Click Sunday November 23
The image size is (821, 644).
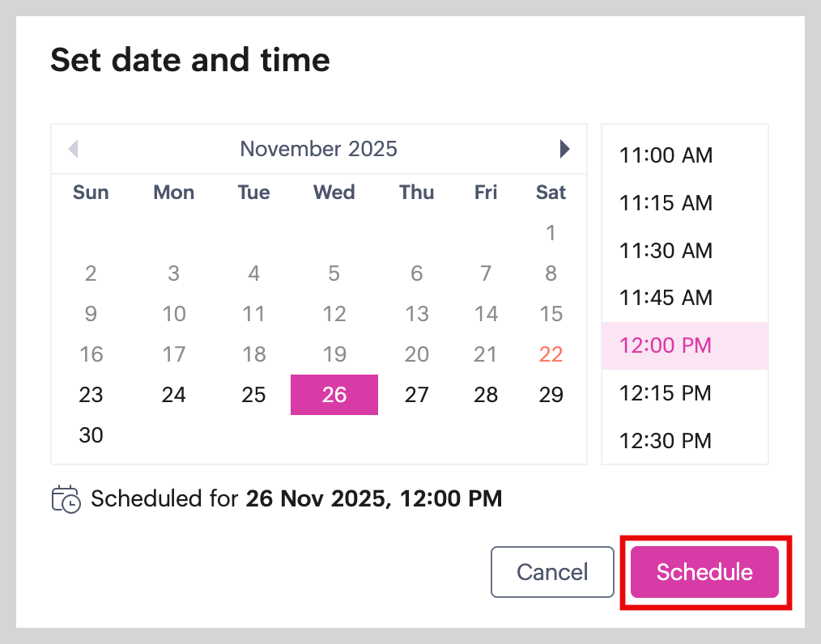(91, 395)
